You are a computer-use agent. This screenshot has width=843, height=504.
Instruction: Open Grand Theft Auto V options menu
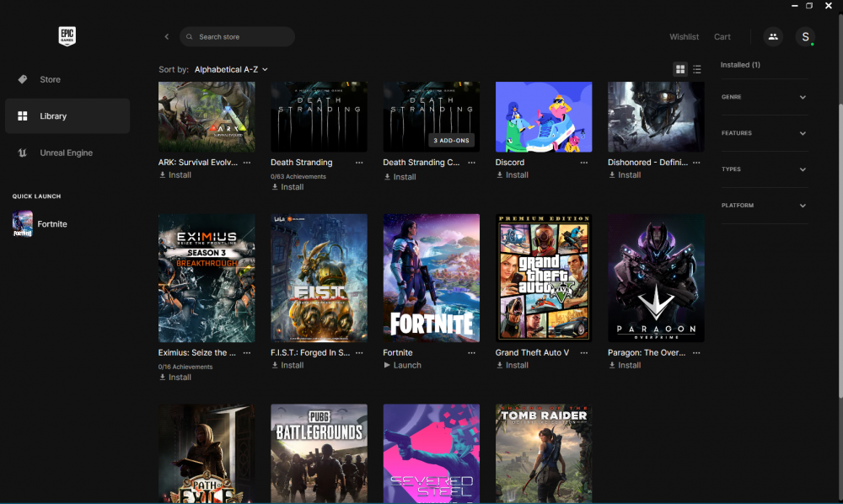coord(584,352)
